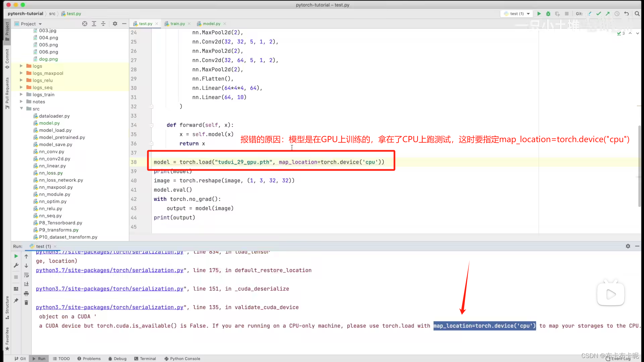Select opened file locate icon in Project panel
The height and width of the screenshot is (362, 644).
[x=85, y=24]
